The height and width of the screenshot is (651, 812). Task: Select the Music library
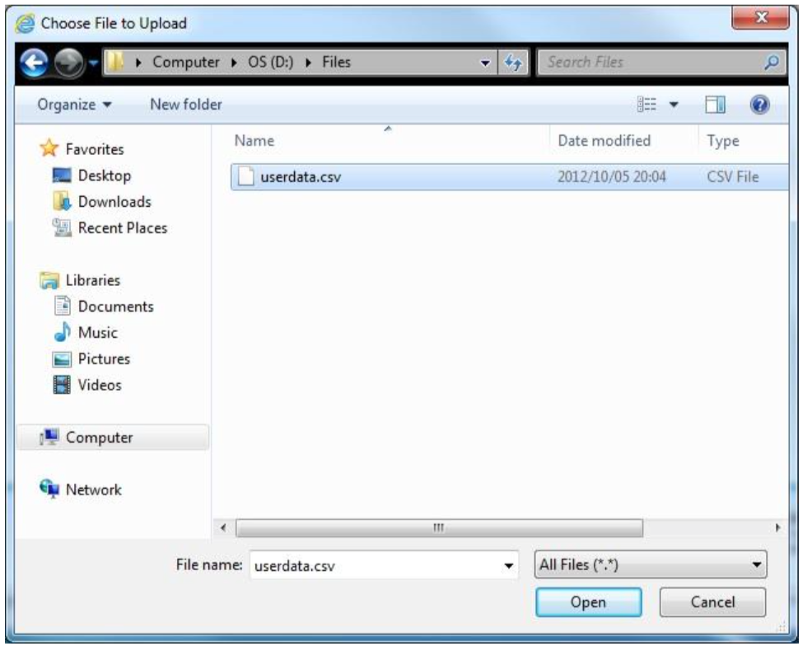pos(97,333)
